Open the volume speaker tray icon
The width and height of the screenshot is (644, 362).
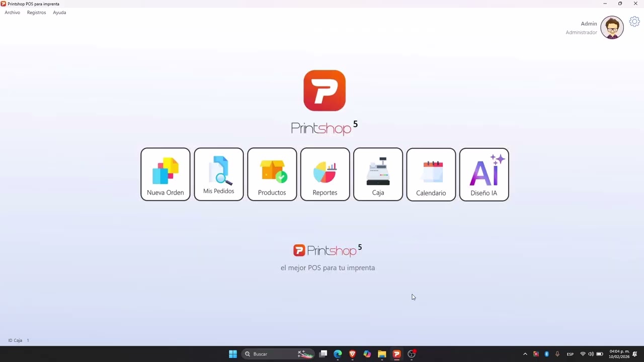[x=591, y=354]
